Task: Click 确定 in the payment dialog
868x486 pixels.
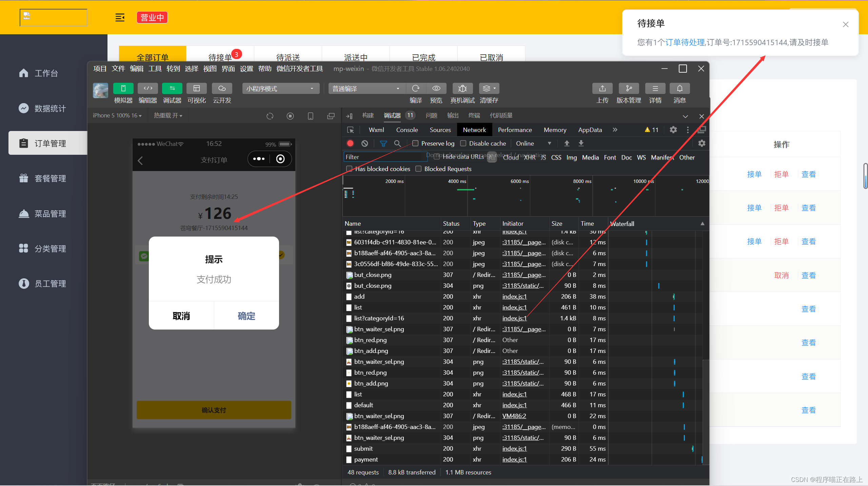Action: point(246,316)
